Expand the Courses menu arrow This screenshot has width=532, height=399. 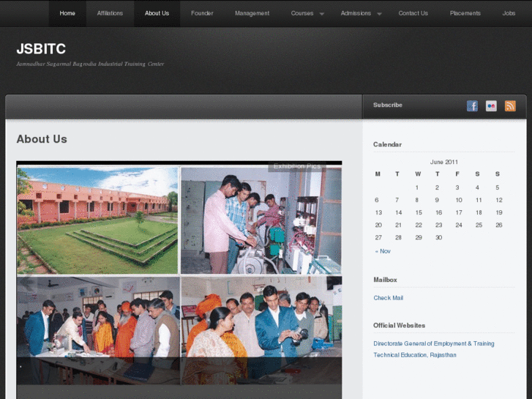[322, 14]
